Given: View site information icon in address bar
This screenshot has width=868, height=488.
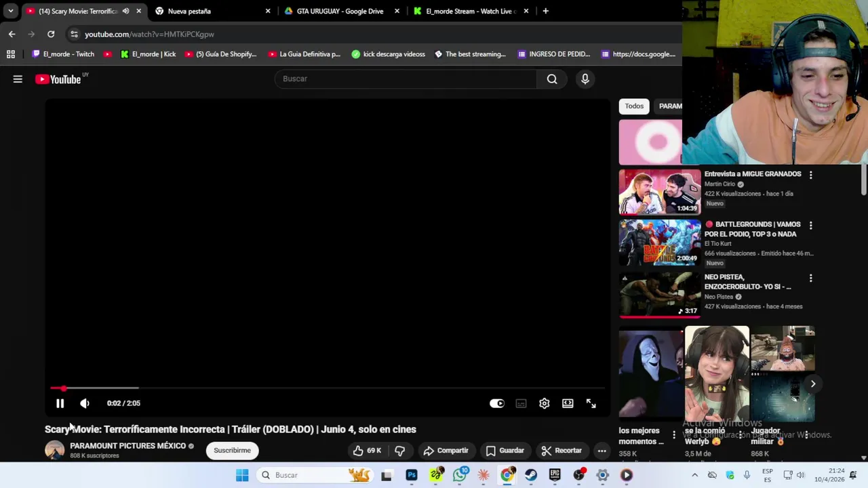Looking at the screenshot, I should [x=74, y=34].
